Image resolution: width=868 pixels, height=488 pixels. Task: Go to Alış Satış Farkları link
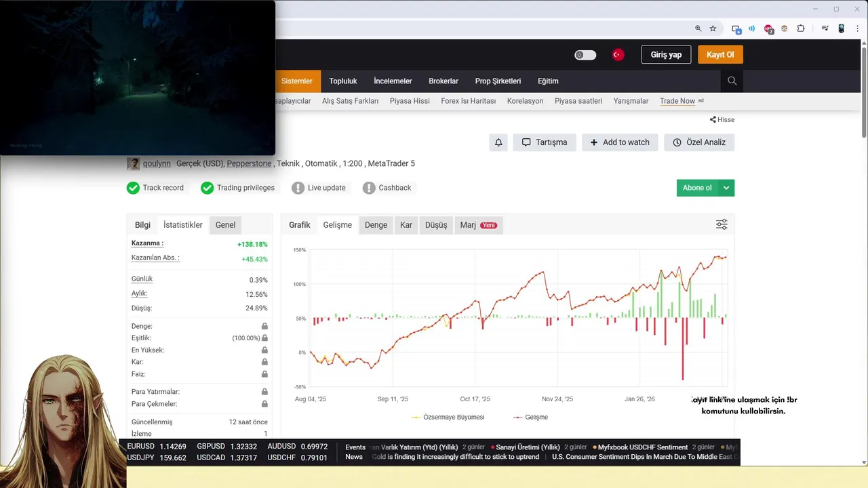350,101
